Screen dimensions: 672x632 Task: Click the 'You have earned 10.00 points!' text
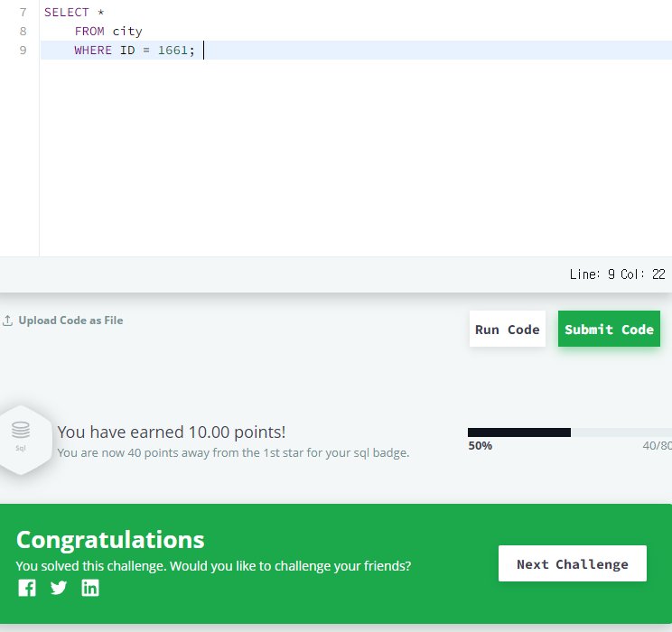pos(172,432)
